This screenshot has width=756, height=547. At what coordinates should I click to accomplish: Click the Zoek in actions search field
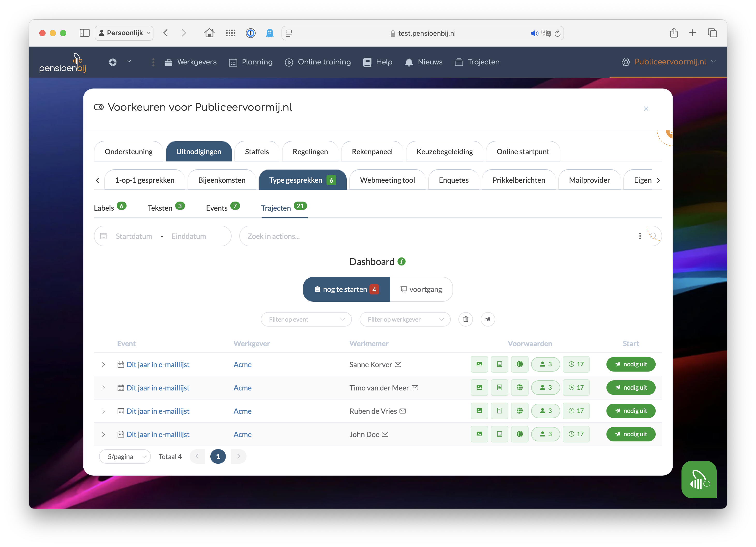(x=433, y=236)
